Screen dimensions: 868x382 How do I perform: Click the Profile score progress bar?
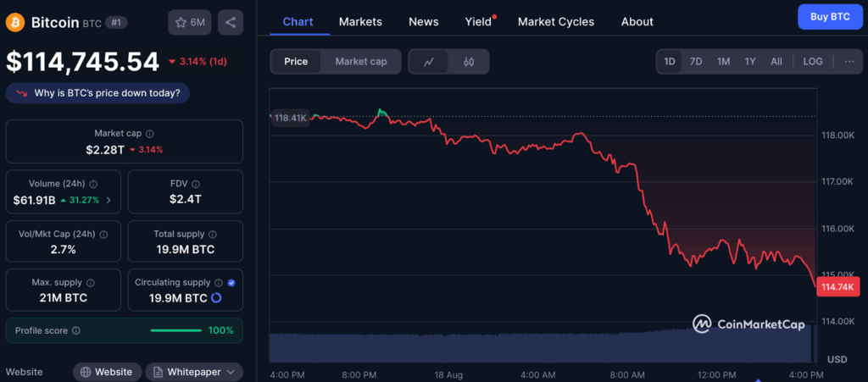[175, 330]
